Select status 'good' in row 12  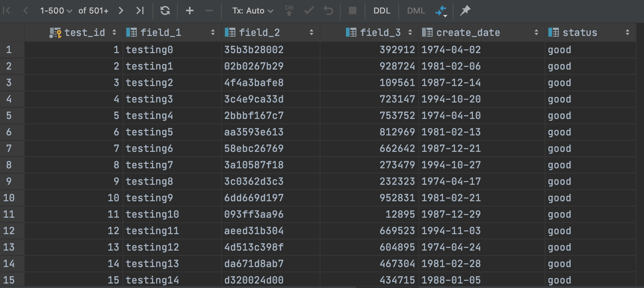591,231
